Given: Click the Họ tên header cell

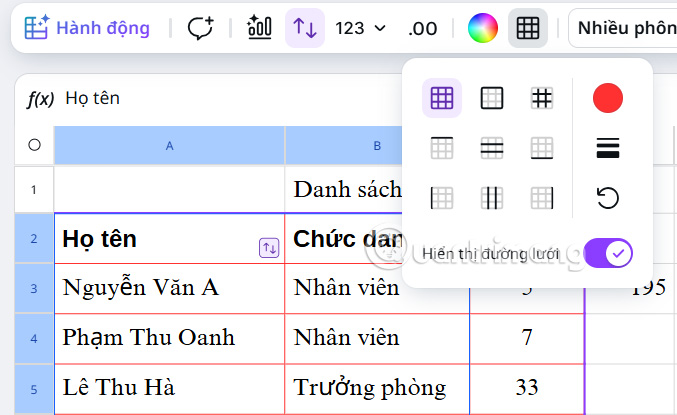Looking at the screenshot, I should tap(169, 238).
